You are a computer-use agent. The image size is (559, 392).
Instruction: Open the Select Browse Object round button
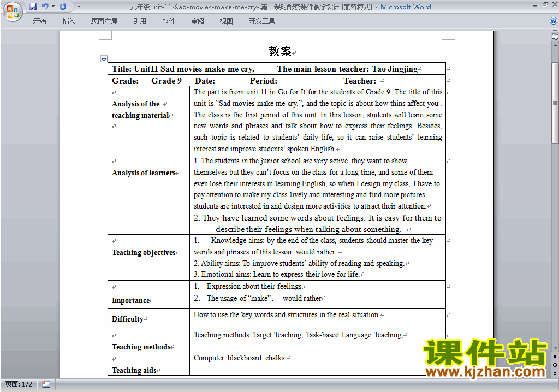pos(555,365)
